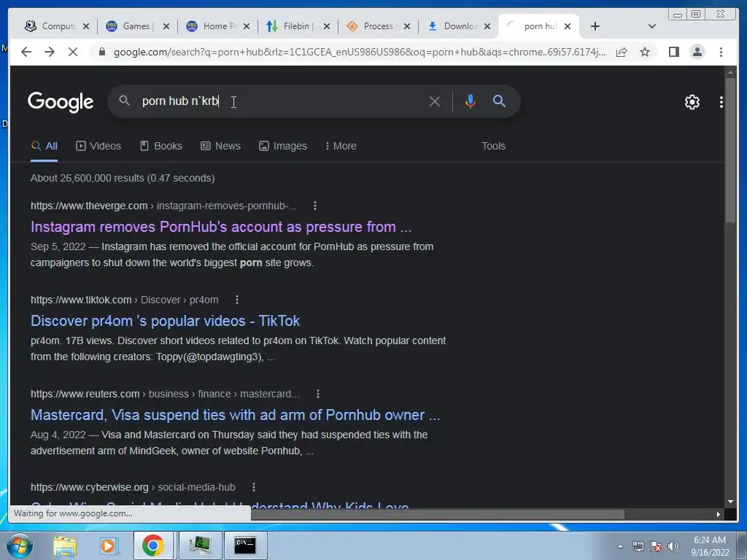
Task: Open Discover pr4om's popular videos TikTok link
Action: (x=166, y=322)
